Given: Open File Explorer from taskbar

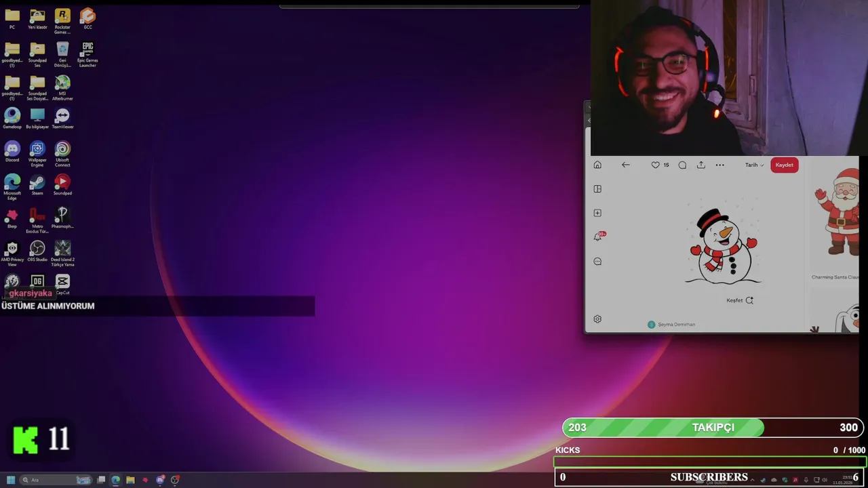Looking at the screenshot, I should (130, 480).
